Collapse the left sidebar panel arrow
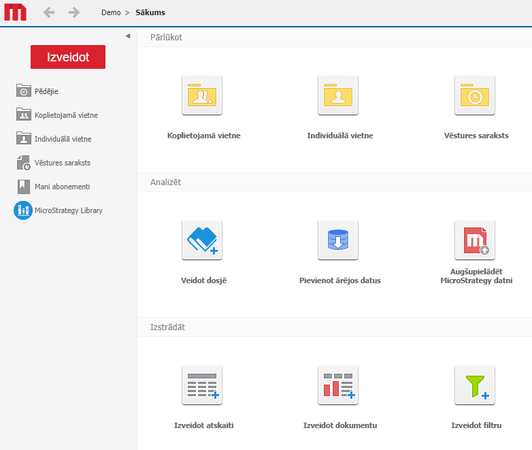 pyautogui.click(x=128, y=36)
